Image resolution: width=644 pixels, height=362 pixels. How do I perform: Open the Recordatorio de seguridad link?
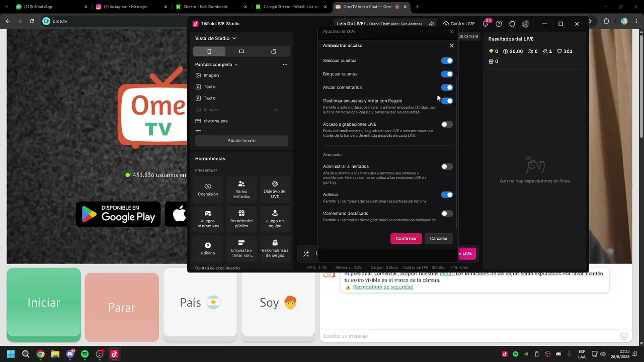pos(383,287)
